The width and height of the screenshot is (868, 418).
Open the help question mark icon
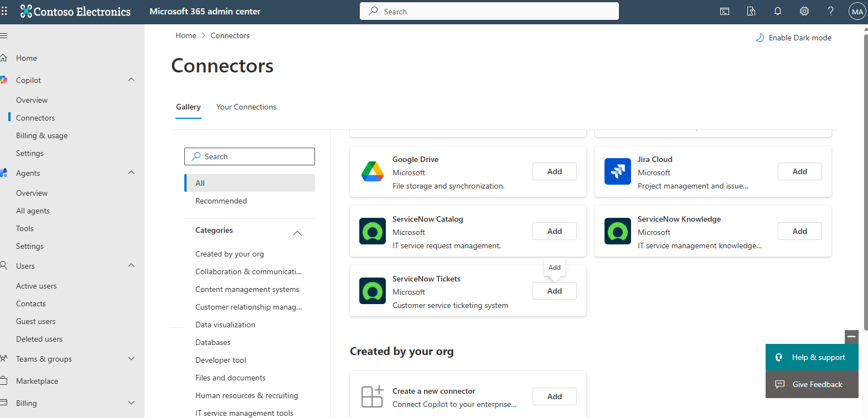[x=831, y=11]
